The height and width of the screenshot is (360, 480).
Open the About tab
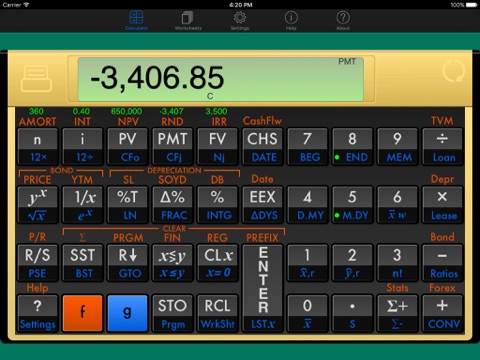pyautogui.click(x=343, y=20)
